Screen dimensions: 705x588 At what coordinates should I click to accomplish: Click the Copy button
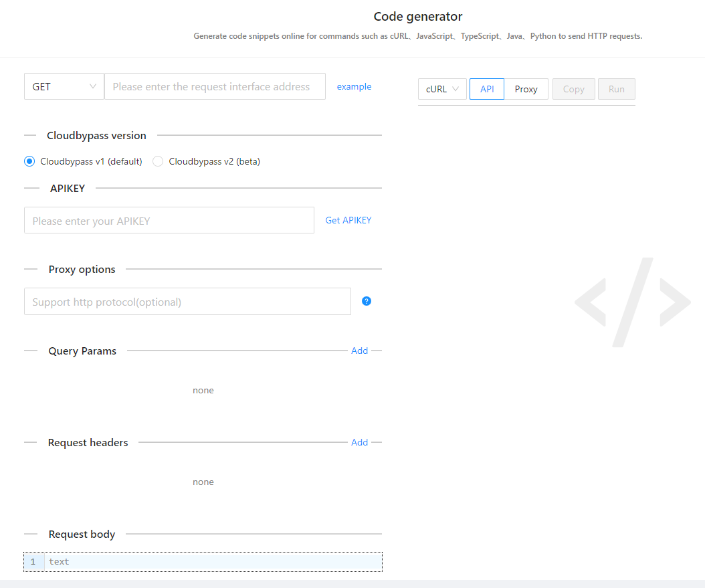point(573,89)
